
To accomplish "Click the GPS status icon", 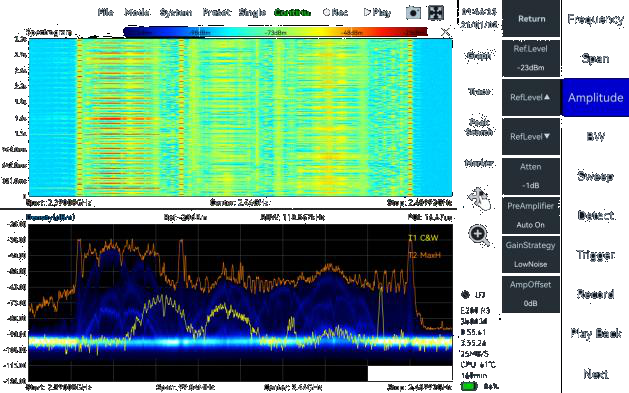I will pyautogui.click(x=465, y=295).
